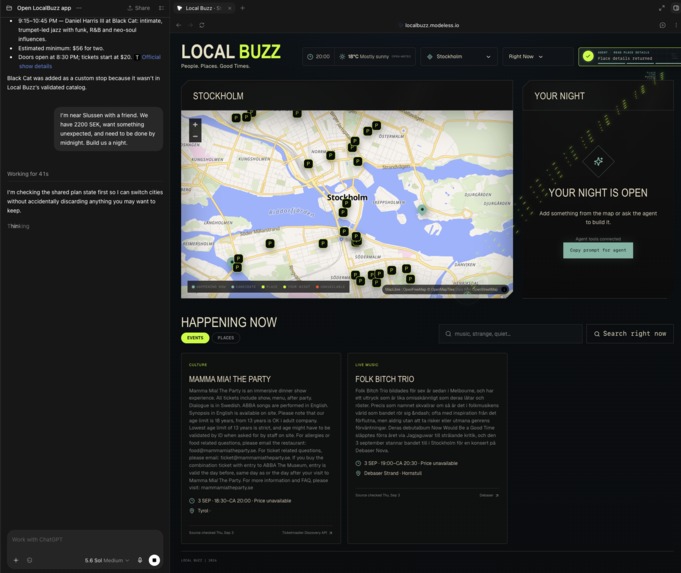Stop the ChatGPT response generation
This screenshot has width=681, height=573.
pyautogui.click(x=154, y=560)
